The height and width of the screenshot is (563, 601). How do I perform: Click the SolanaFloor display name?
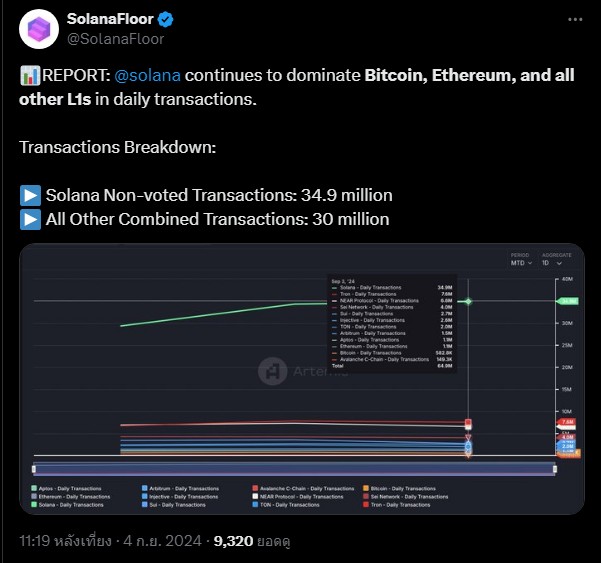click(110, 19)
